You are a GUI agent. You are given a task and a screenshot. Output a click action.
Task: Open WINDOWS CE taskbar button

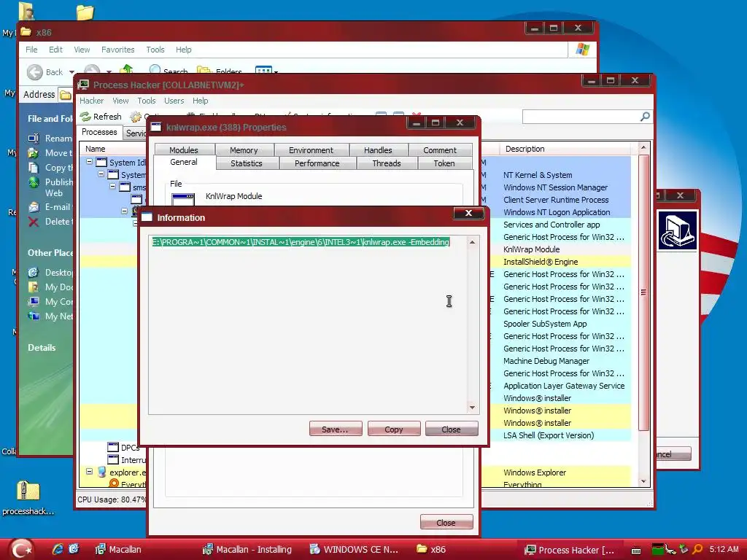pyautogui.click(x=355, y=549)
